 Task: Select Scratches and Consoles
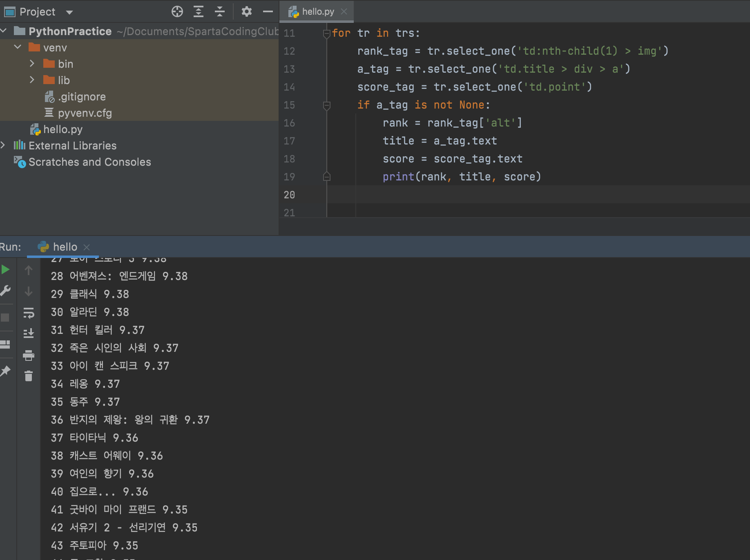tap(90, 162)
